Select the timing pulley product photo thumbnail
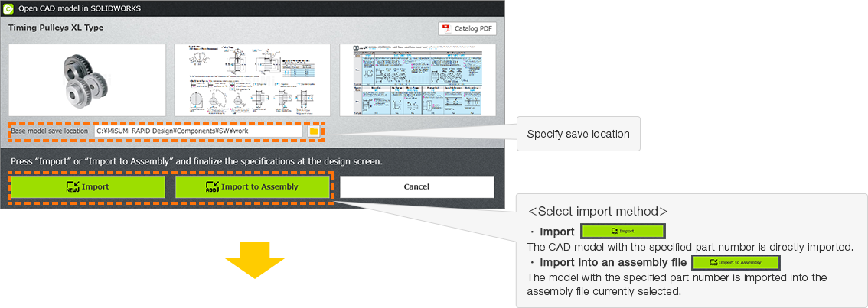The image size is (868, 308). (x=87, y=79)
